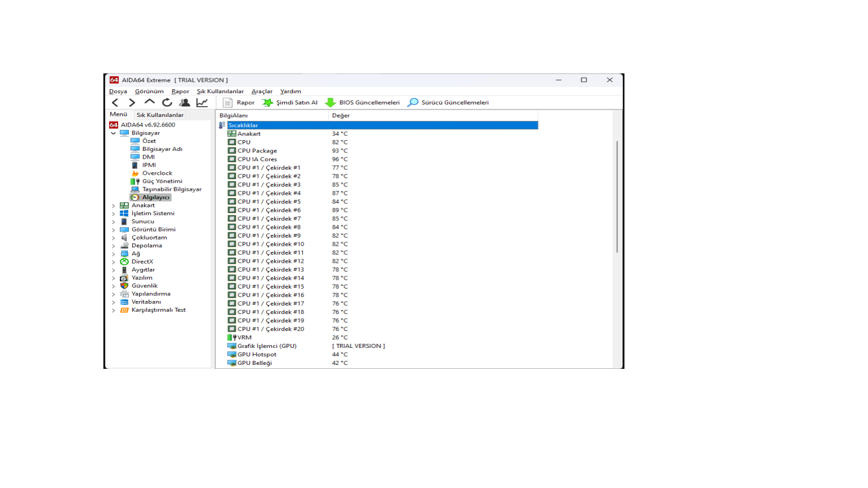
Task: Click the Karşılaştırmalı Test benchmark icon
Action: pyautogui.click(x=124, y=310)
